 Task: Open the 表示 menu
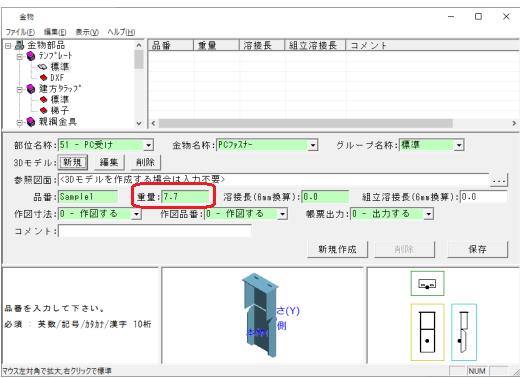point(87,32)
